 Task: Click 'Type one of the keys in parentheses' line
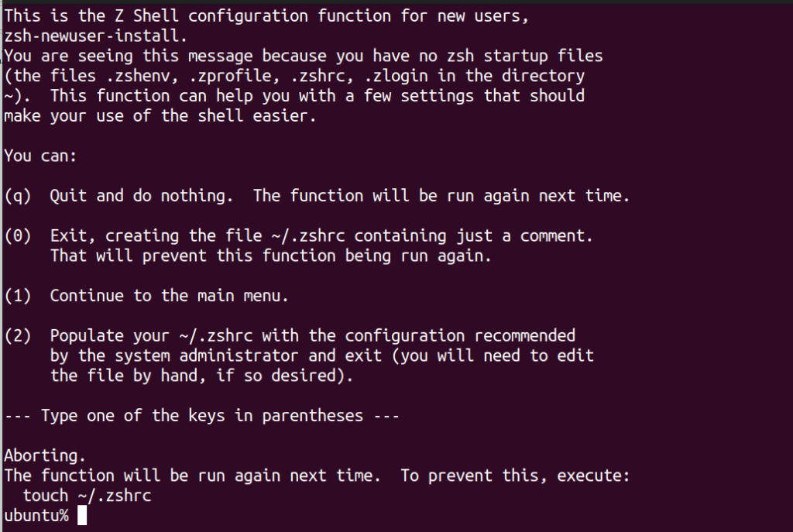pos(202,416)
